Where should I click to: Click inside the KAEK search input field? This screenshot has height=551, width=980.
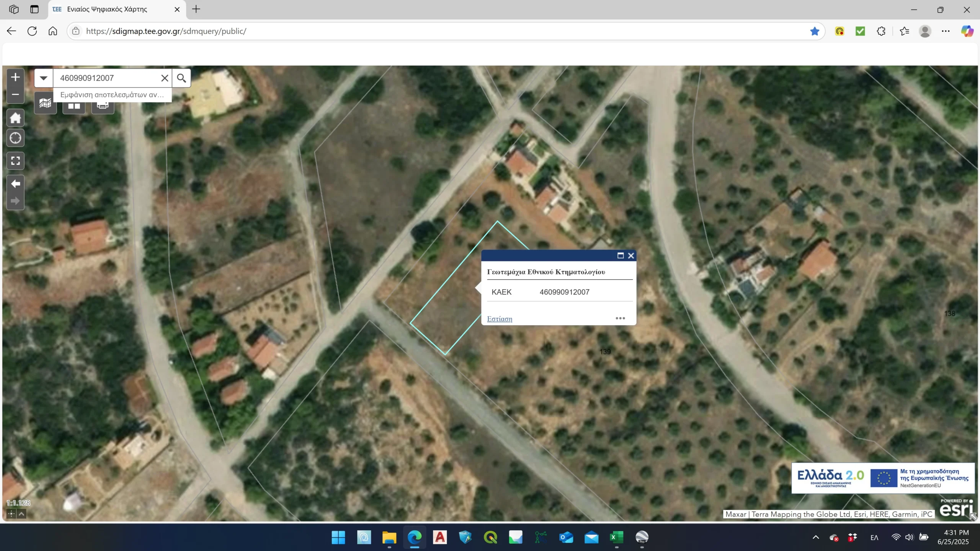[103, 78]
